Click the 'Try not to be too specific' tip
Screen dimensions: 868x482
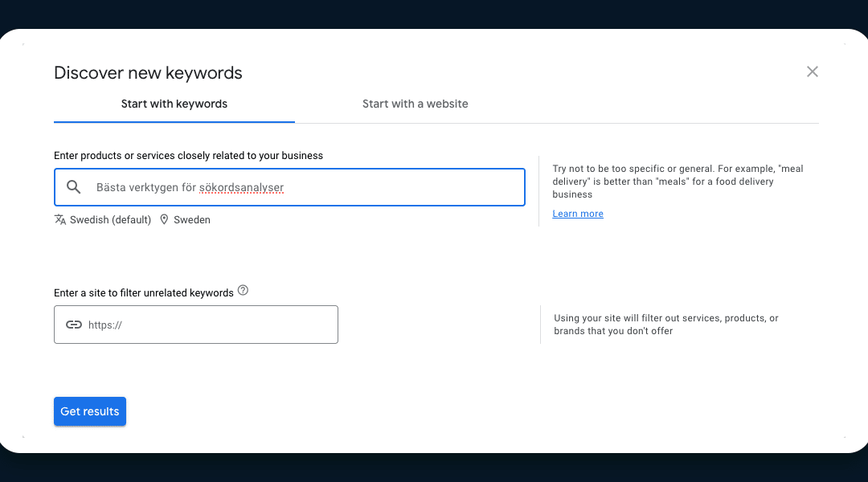coord(678,182)
